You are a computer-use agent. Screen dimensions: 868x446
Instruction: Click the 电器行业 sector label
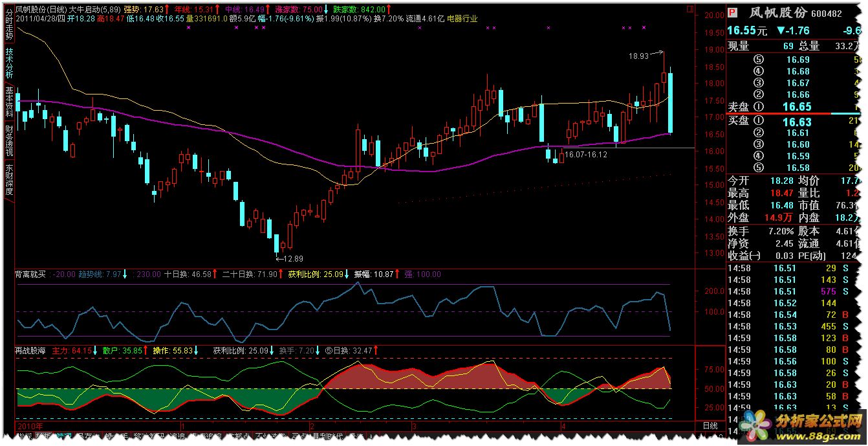(x=462, y=19)
